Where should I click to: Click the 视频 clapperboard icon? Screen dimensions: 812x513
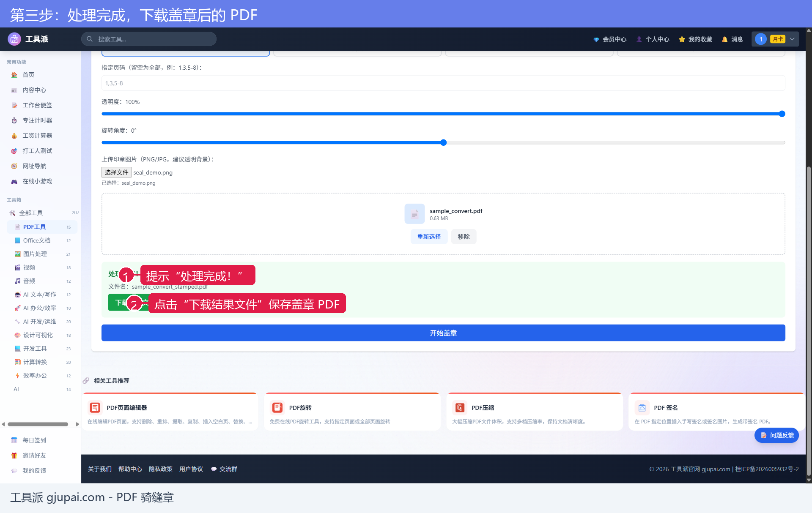17,267
